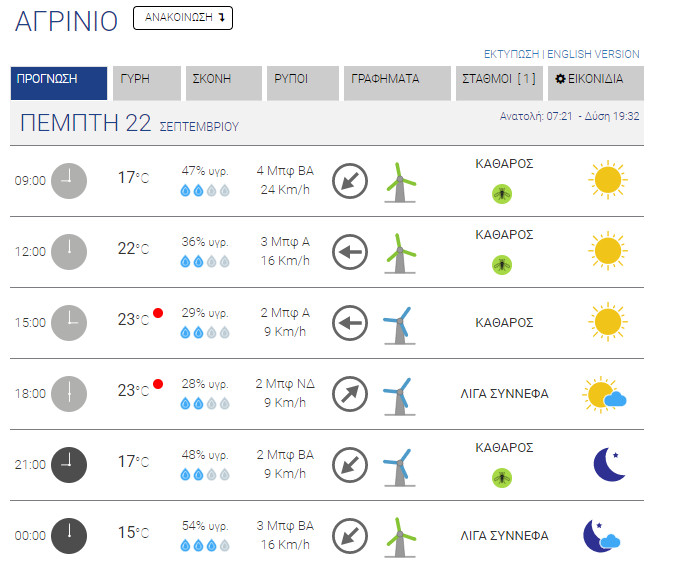Image resolution: width=674 pixels, height=564 pixels.
Task: Click the ΕΚΤΥΠΩΣΗ print link
Action: coord(511,54)
